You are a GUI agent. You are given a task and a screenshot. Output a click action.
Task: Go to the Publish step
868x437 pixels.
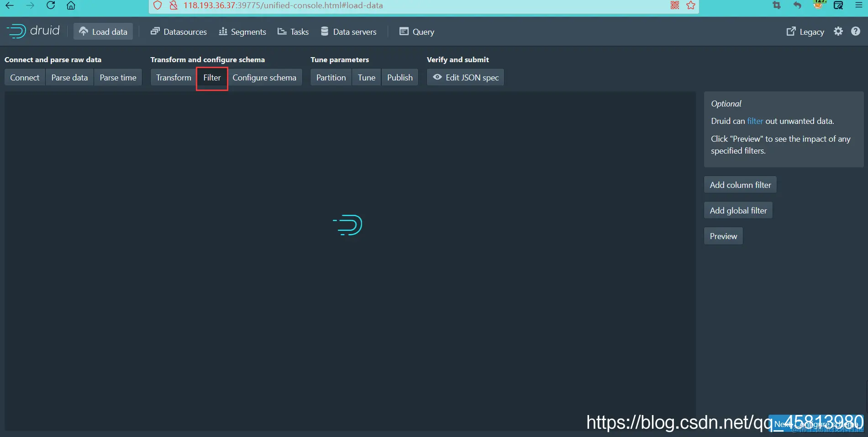click(x=400, y=77)
